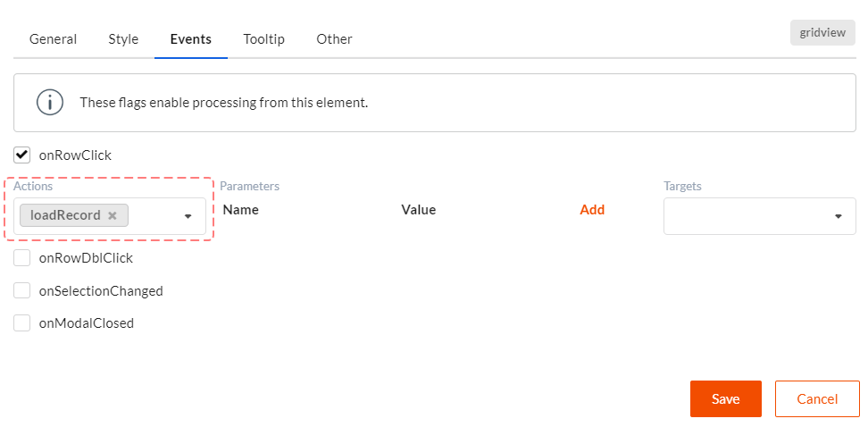The width and height of the screenshot is (868, 427).
Task: Switch to the Style tab
Action: click(123, 39)
